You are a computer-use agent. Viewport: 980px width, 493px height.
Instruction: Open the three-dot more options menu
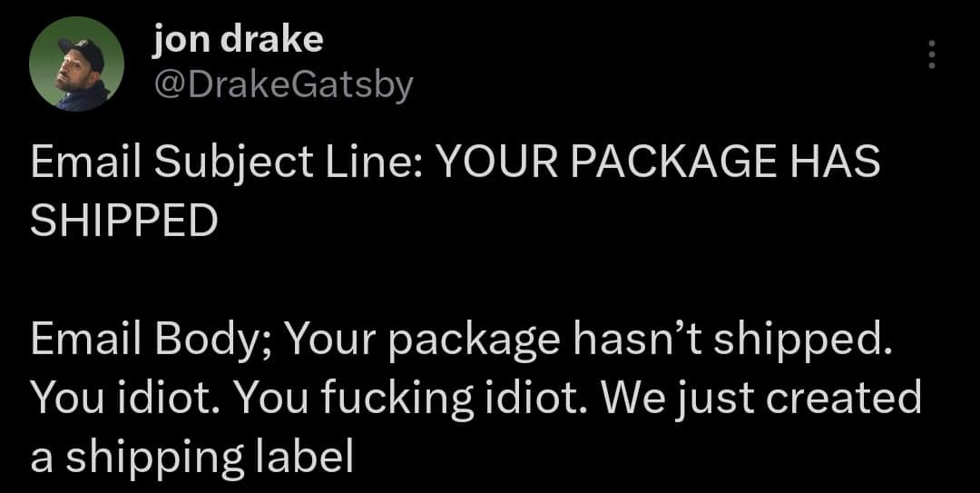929,56
